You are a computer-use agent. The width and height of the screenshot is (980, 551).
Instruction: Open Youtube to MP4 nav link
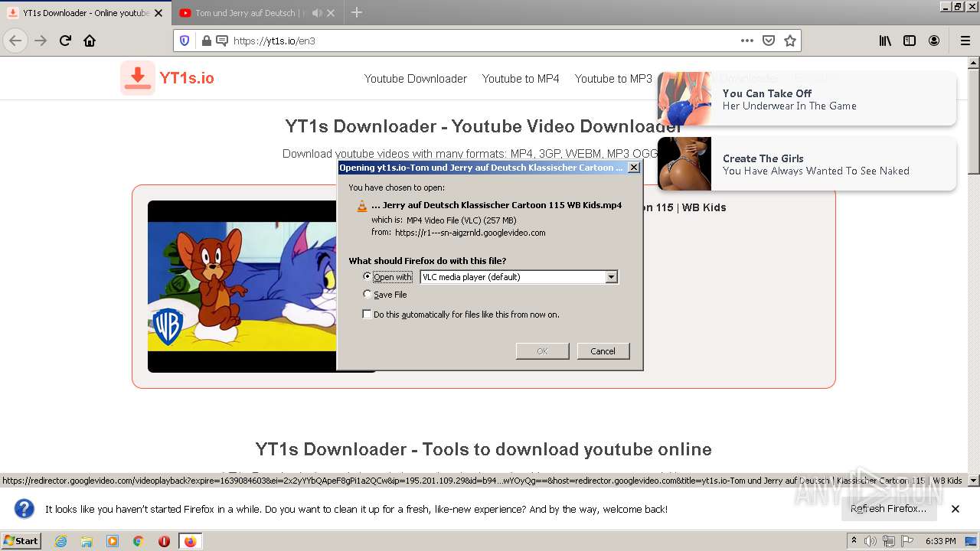click(521, 79)
